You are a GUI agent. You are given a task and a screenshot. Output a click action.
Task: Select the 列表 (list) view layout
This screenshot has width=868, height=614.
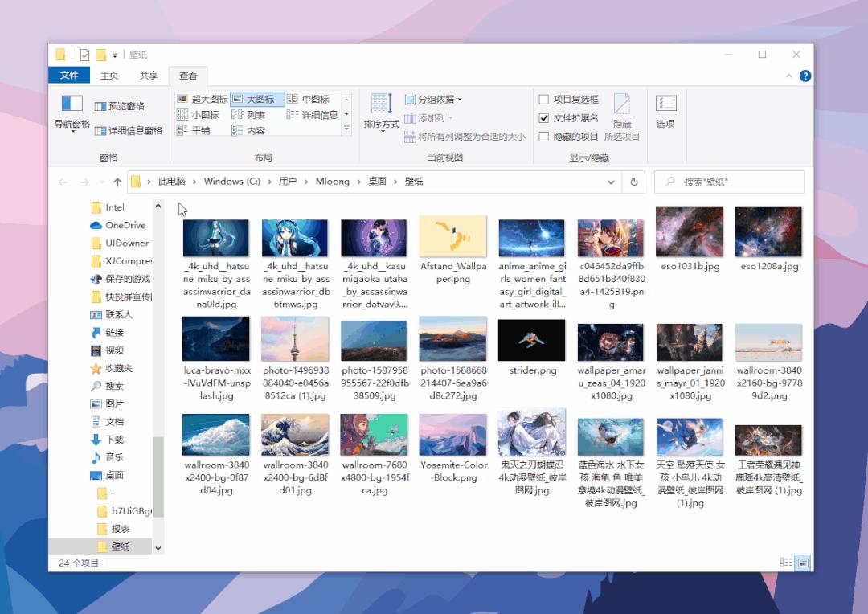click(x=257, y=113)
